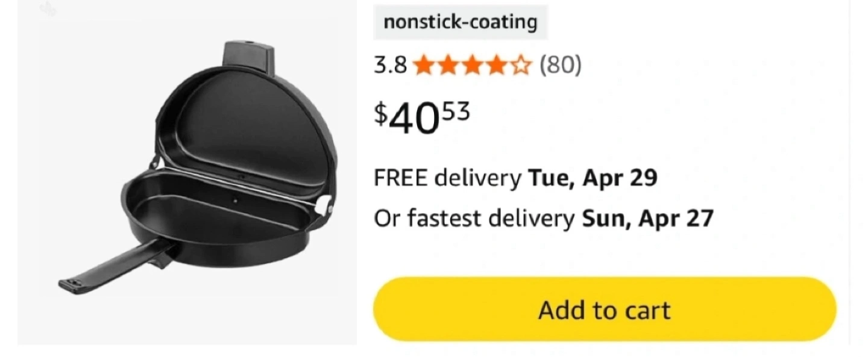The image size is (868, 357).
Task: Click the first orange rating star
Action: (424, 65)
